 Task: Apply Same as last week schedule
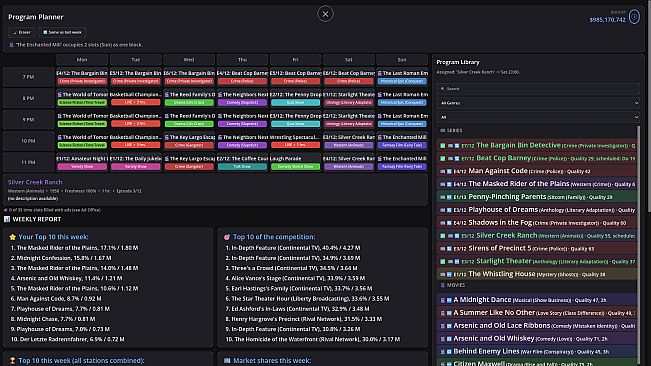[63, 32]
